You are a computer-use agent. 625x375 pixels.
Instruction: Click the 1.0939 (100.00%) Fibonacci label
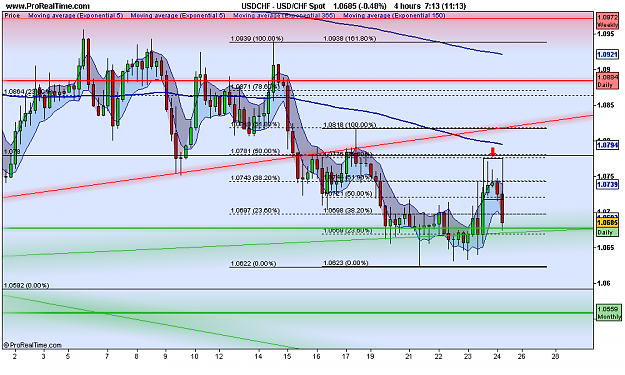click(257, 39)
